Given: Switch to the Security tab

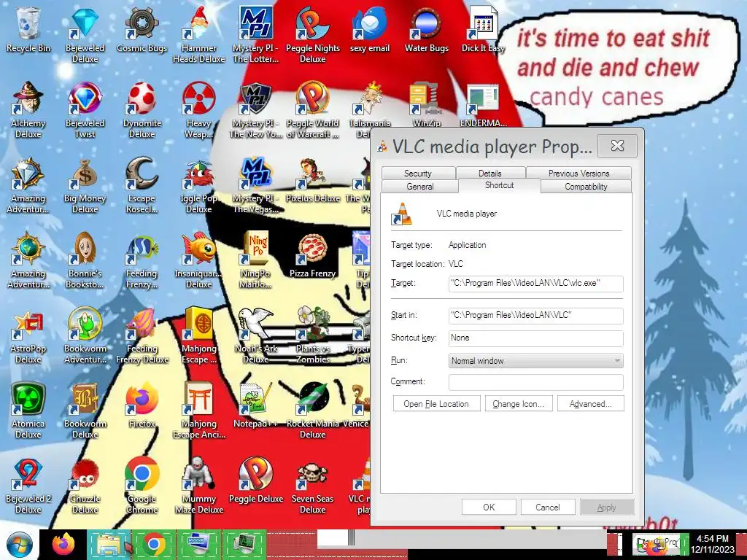Looking at the screenshot, I should point(418,174).
